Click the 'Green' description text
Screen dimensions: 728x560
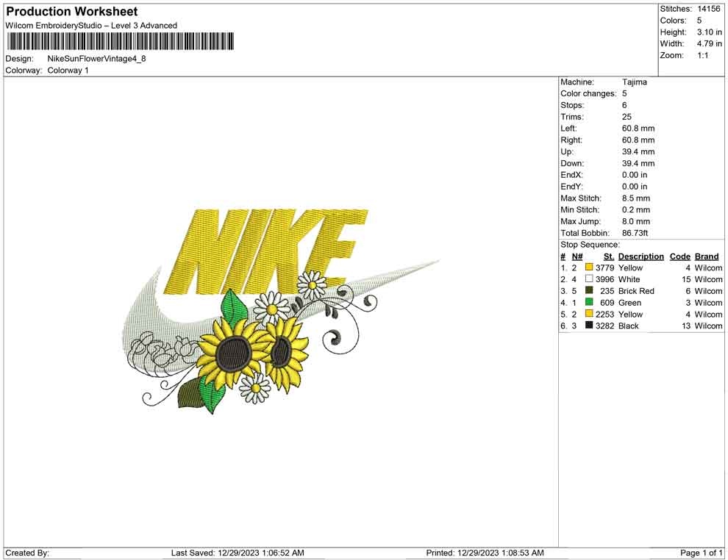[629, 303]
